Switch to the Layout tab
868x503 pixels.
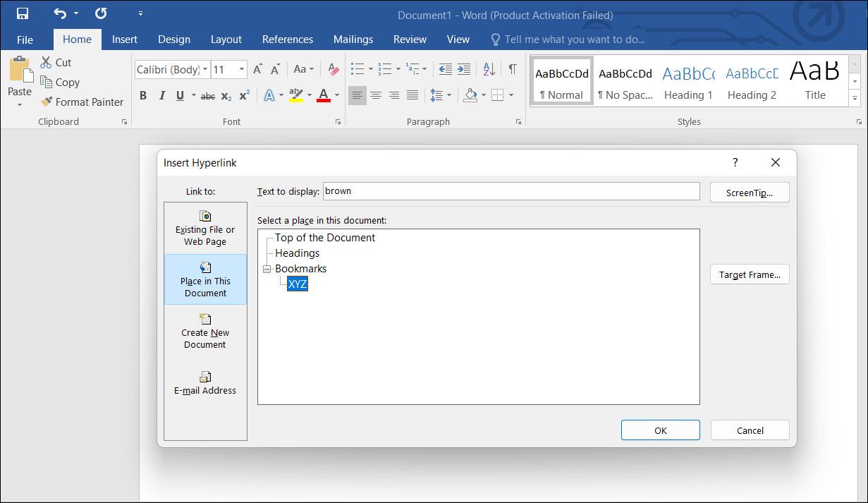tap(226, 40)
